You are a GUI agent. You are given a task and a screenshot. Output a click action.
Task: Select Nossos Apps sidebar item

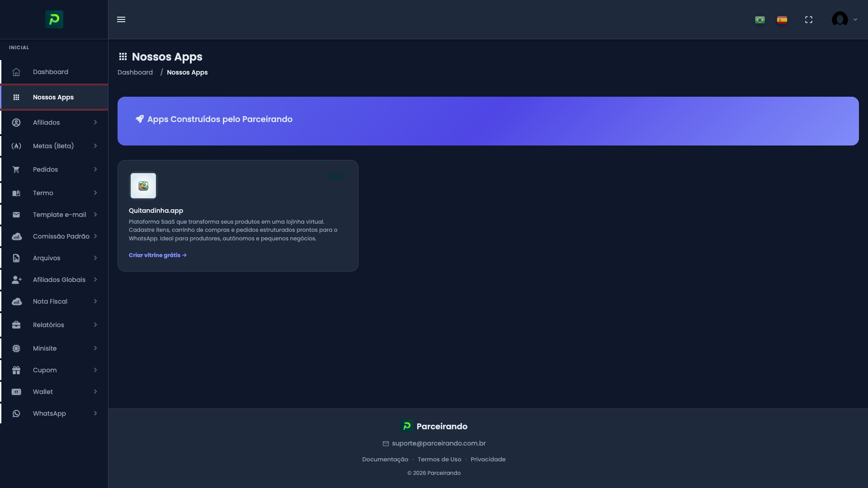[53, 97]
